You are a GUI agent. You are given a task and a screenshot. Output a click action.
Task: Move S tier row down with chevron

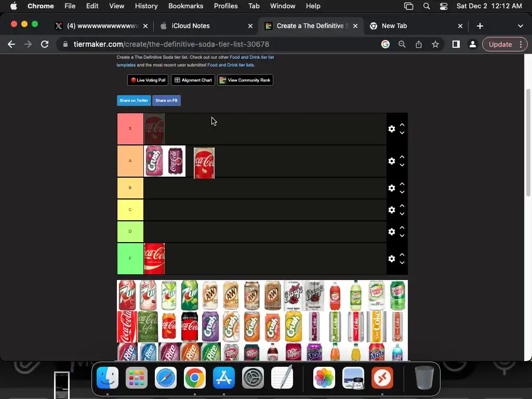(x=402, y=133)
